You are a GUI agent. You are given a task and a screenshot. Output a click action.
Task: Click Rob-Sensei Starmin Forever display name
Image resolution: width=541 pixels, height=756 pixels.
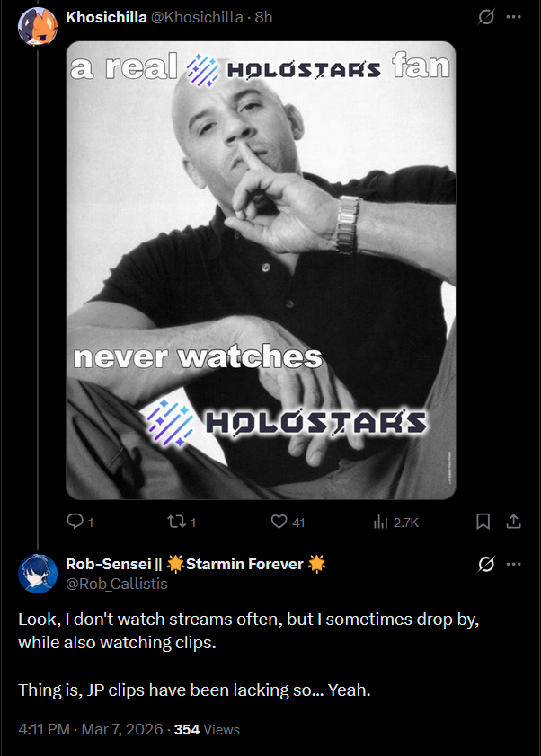click(196, 564)
